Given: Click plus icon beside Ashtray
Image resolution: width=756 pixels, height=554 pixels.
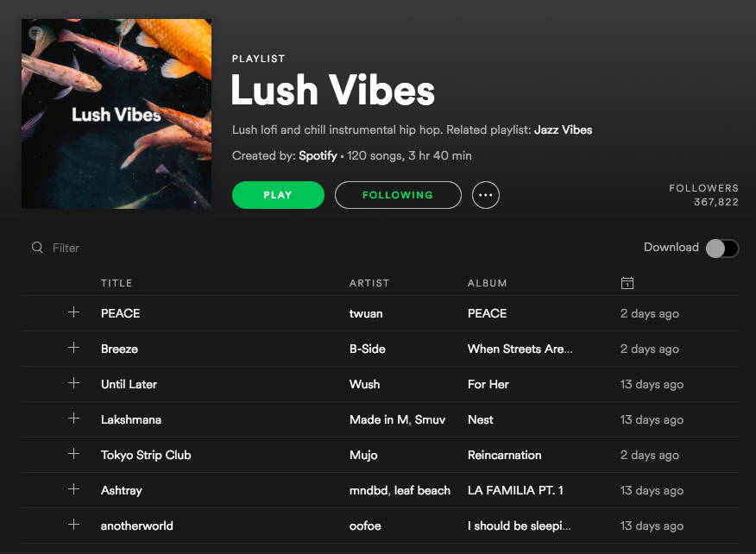Looking at the screenshot, I should (73, 489).
